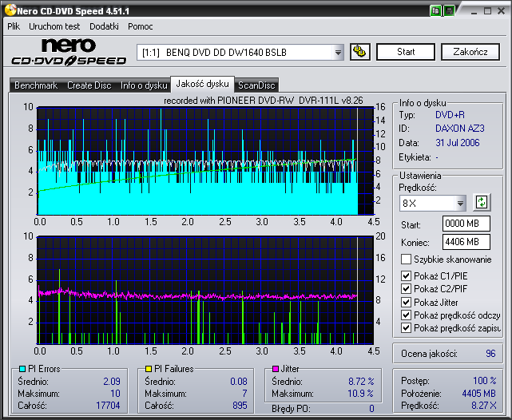Toggle Pokaż prędkość odczytu checkbox

point(406,315)
